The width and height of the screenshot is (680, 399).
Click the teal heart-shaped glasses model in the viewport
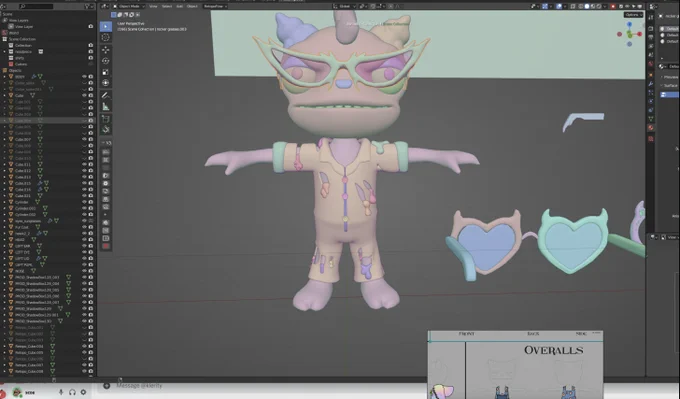point(573,241)
